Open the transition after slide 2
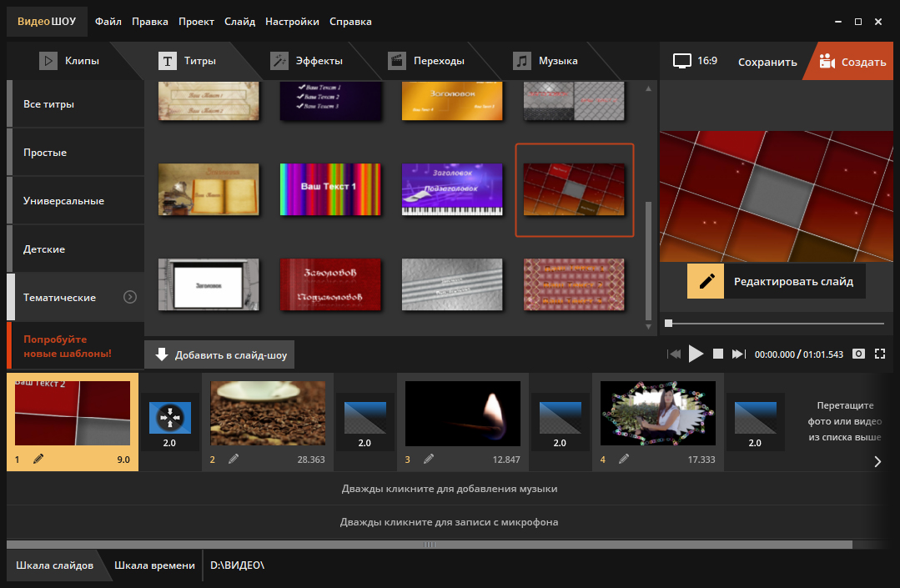 pos(365,418)
